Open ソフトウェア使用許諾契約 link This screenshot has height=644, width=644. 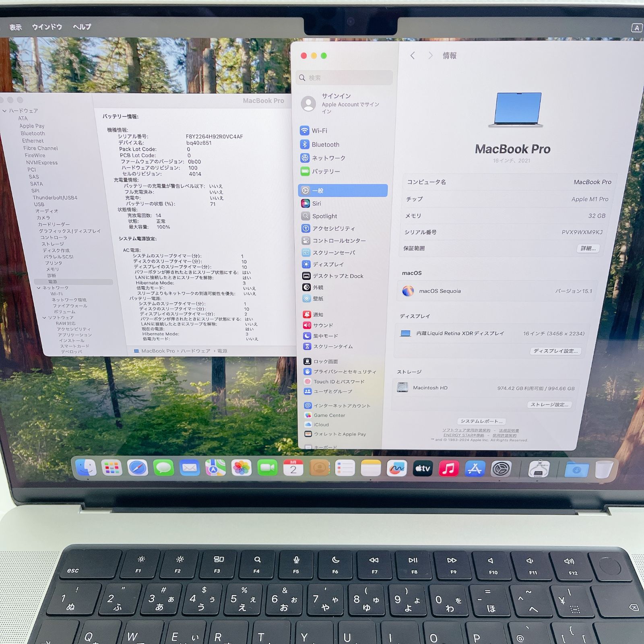click(466, 430)
